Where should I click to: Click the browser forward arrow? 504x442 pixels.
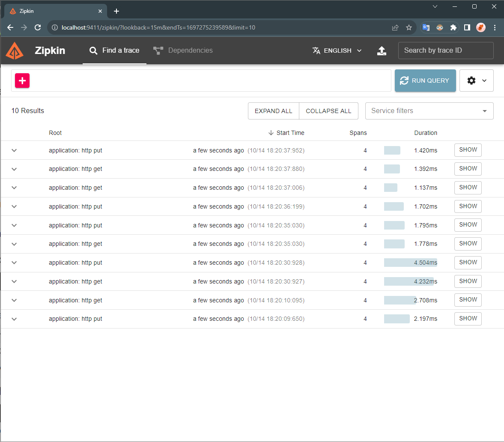(24, 28)
